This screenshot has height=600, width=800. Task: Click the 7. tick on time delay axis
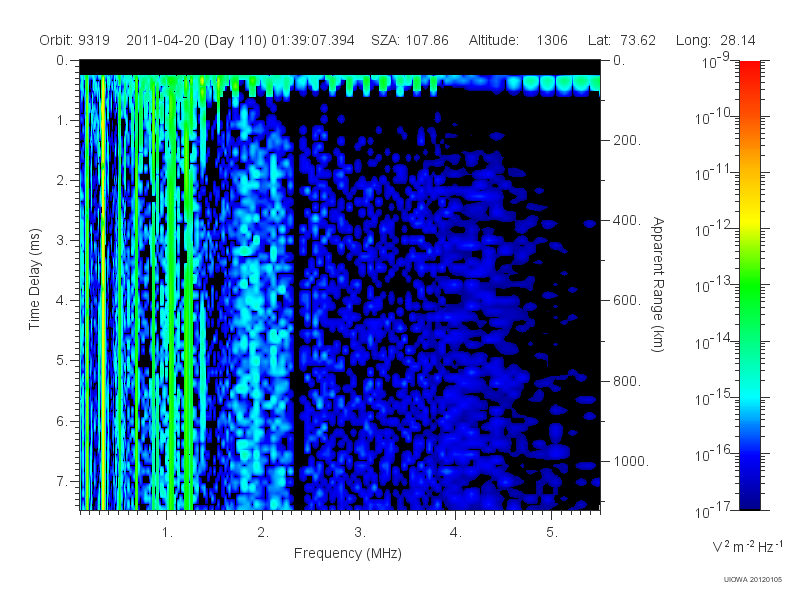pos(62,481)
